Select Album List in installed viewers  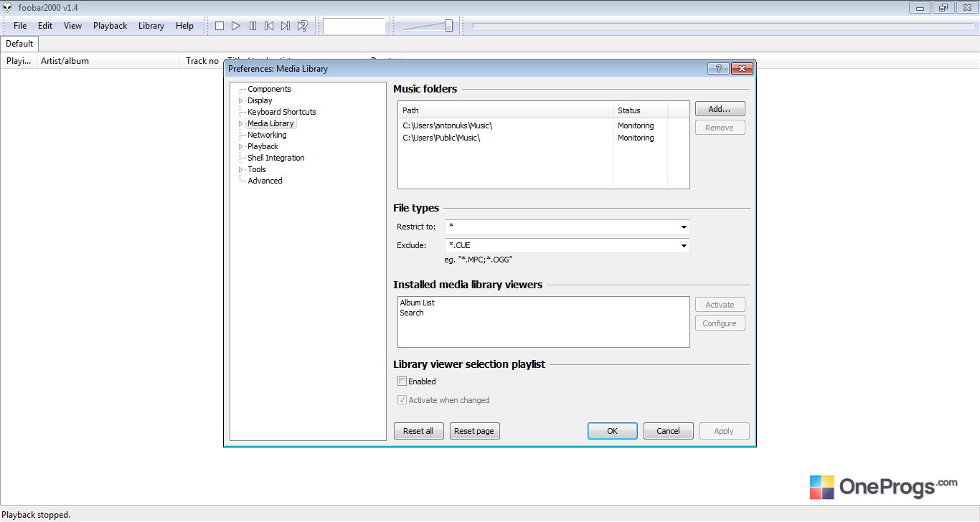(x=418, y=303)
